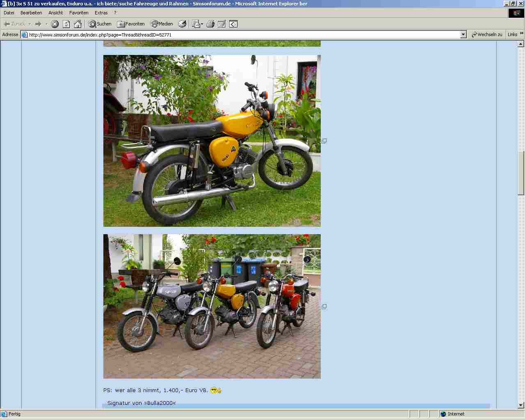Image resolution: width=525 pixels, height=420 pixels.
Task: Open the Back button history dropdown arrow
Action: tap(30, 24)
